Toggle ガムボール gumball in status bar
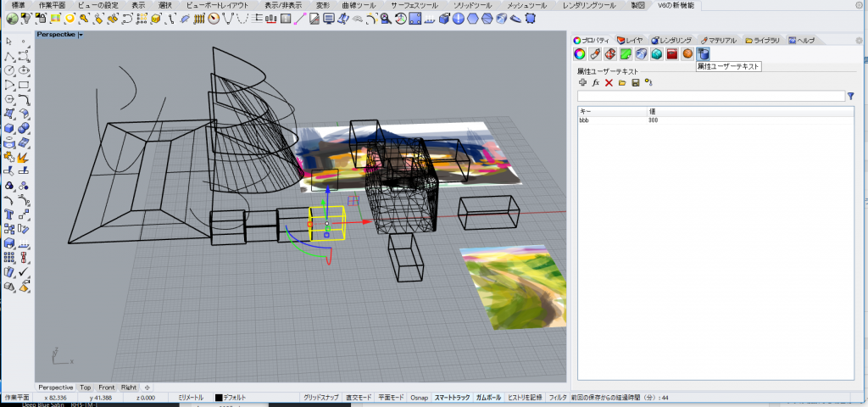 (x=488, y=397)
